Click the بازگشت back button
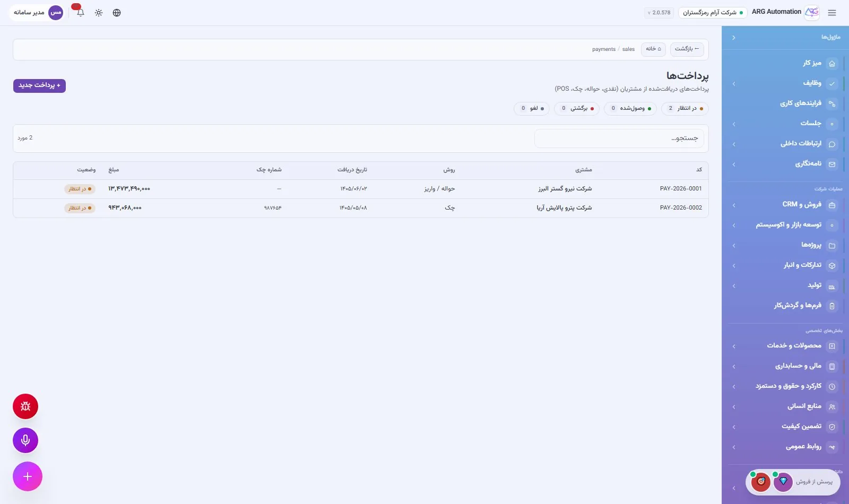Image resolution: width=849 pixels, height=504 pixels. (687, 49)
